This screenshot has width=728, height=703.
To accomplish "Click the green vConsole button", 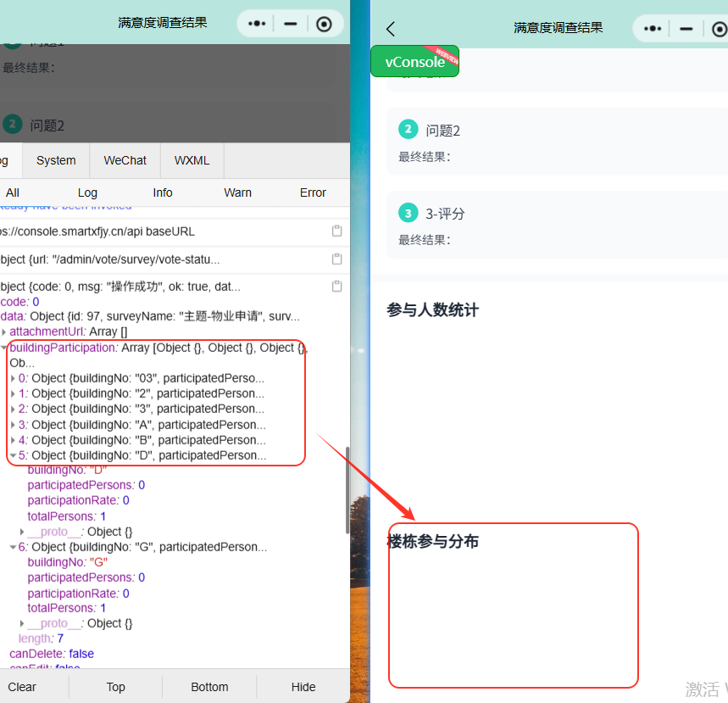I will (415, 62).
